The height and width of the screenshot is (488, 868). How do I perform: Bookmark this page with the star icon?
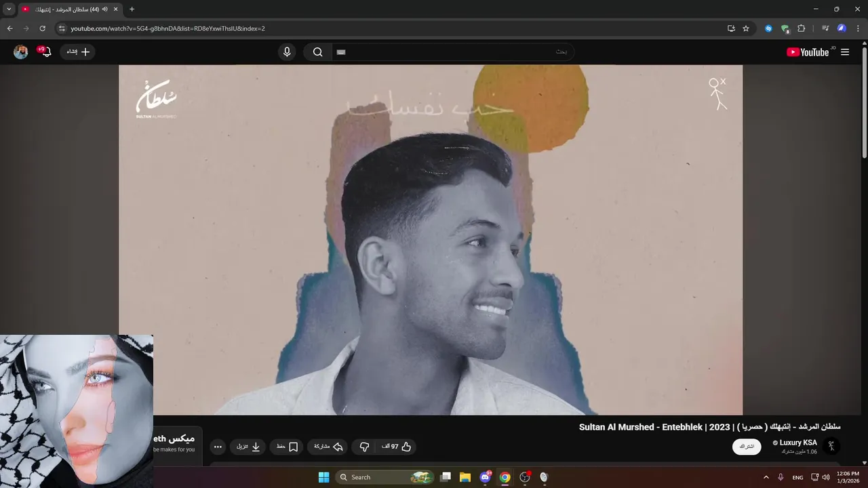[746, 28]
